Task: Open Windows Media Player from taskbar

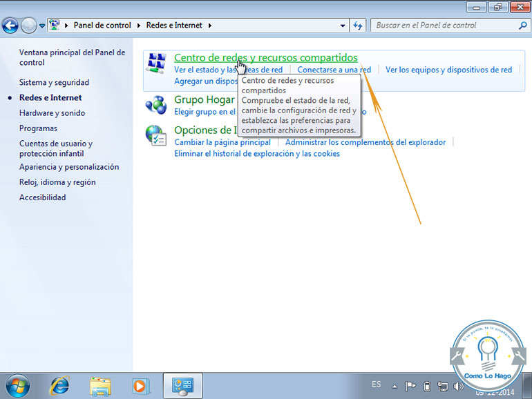Action: pos(140,386)
